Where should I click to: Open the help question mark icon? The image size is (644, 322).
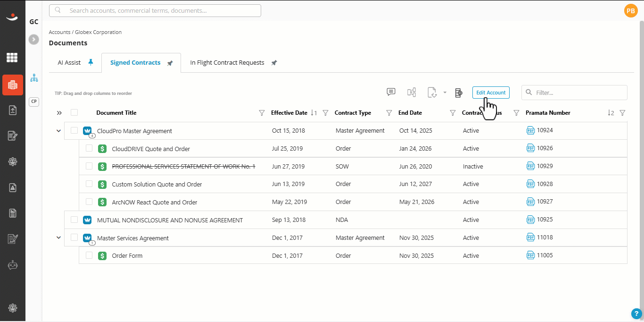pyautogui.click(x=636, y=313)
